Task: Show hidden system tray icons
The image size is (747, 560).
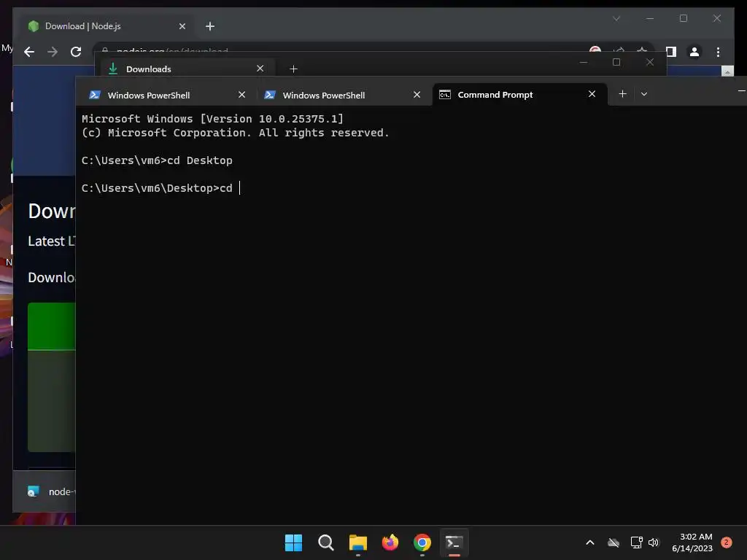Action: tap(589, 542)
